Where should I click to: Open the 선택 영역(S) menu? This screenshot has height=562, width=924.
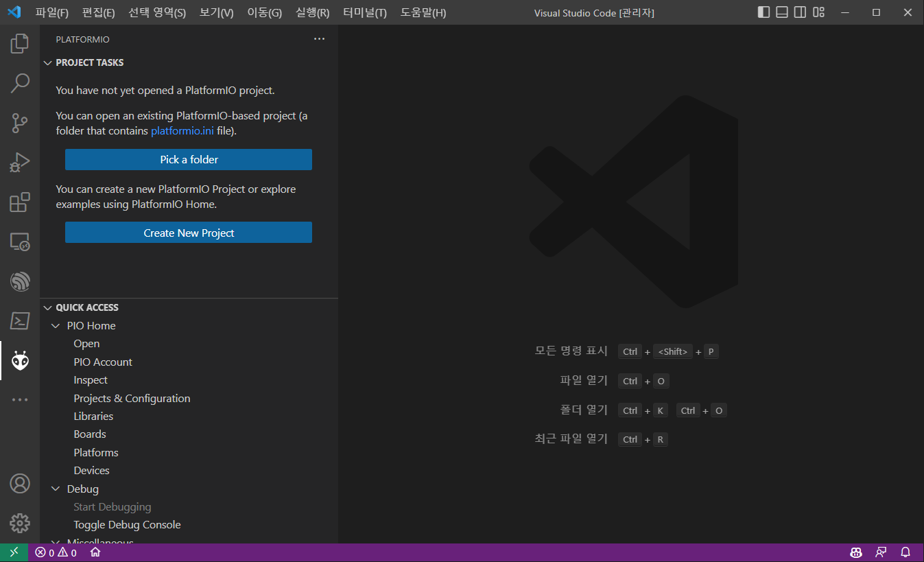coord(157,12)
